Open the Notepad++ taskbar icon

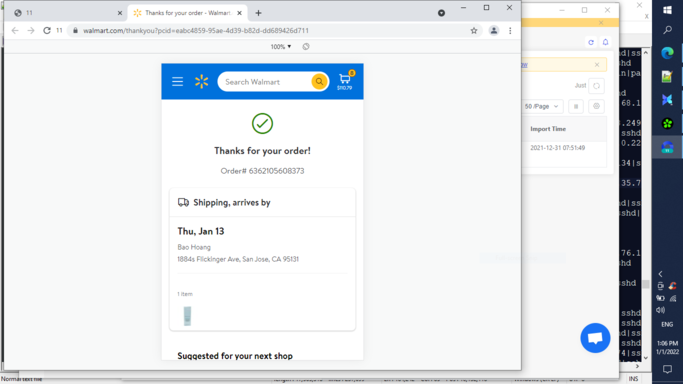(x=667, y=77)
